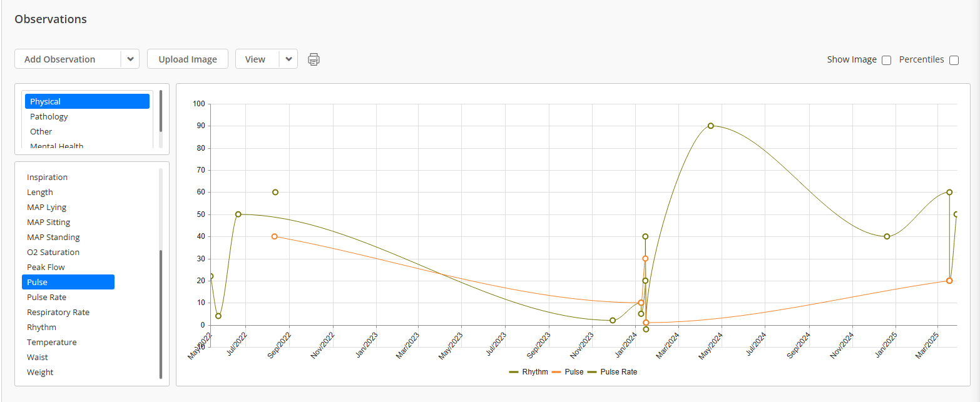Viewport: 980px width, 402px height.
Task: Choose O2 Saturation from the list
Action: coord(53,252)
